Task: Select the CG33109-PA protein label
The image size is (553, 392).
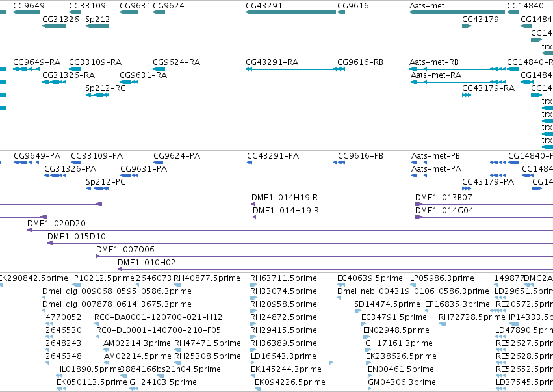Action: click(97, 155)
